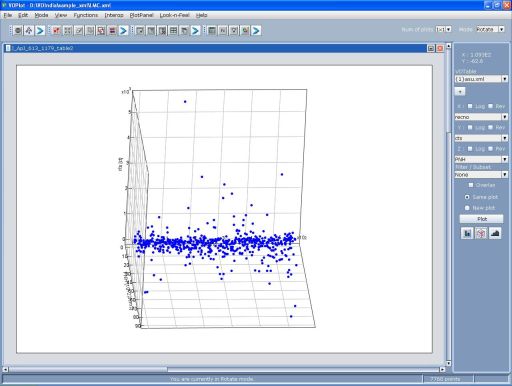Click the horizontal scrollbar right arrow
Viewport: 512px width, 386px height.
[442, 369]
